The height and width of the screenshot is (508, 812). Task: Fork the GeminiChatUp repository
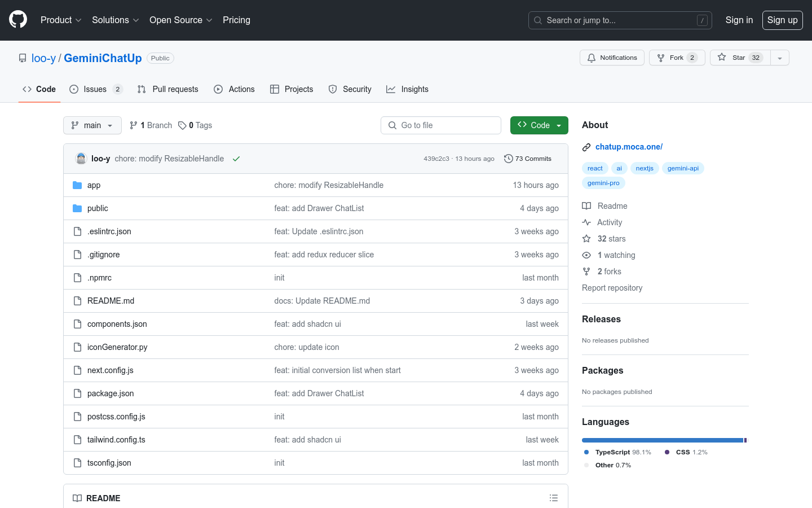tap(677, 58)
